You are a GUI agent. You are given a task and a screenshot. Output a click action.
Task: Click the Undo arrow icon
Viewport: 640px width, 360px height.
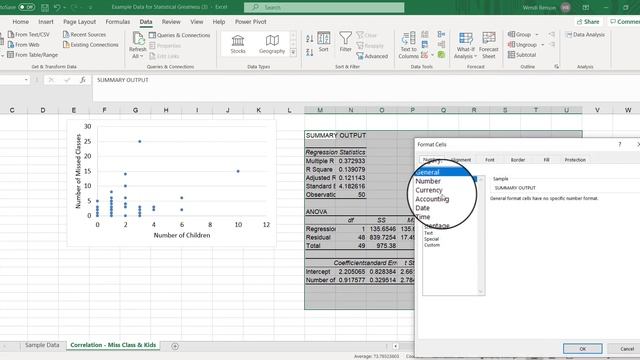coord(57,7)
